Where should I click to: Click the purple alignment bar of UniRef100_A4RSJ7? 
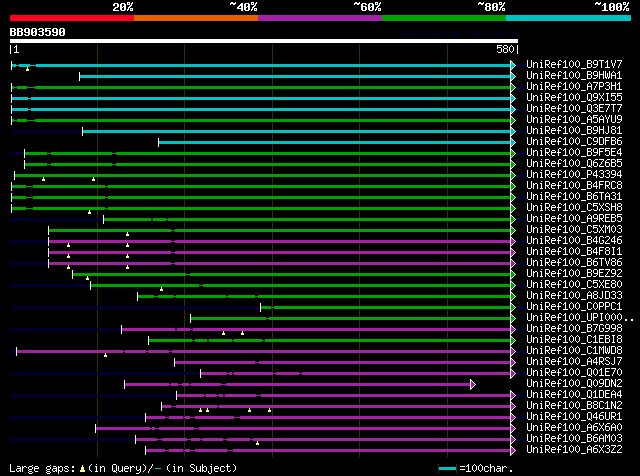343,363
